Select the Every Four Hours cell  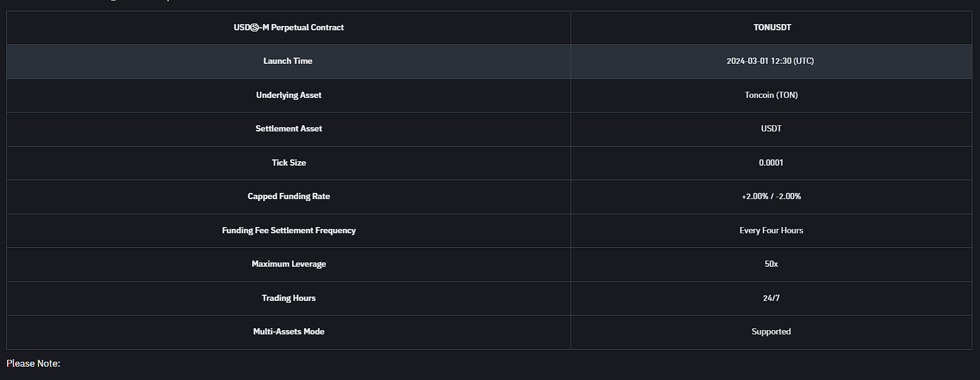pos(771,231)
